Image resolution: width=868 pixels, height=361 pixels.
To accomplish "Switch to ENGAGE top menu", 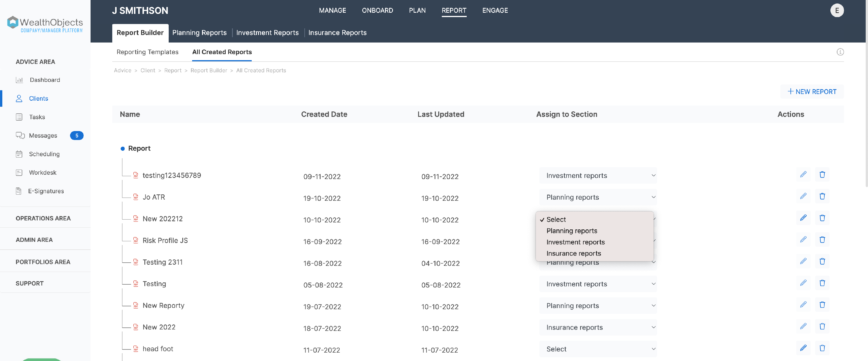I will click(x=495, y=10).
